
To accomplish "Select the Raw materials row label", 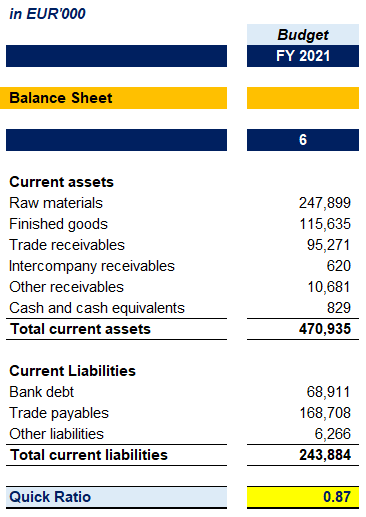I will [x=56, y=203].
